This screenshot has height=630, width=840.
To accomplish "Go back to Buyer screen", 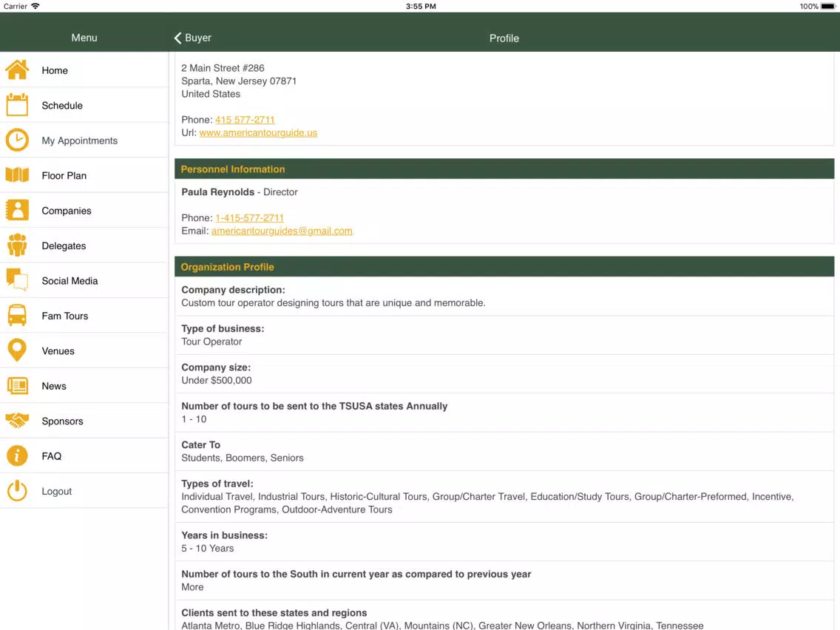I will tap(192, 38).
